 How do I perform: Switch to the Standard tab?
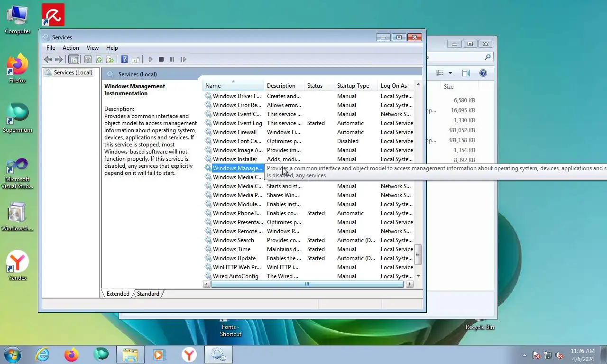[x=148, y=294]
